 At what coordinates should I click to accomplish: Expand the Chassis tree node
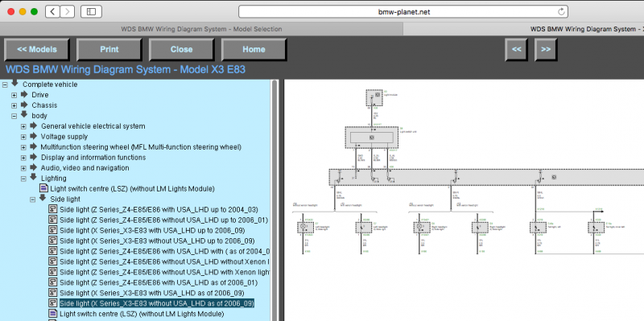point(14,106)
